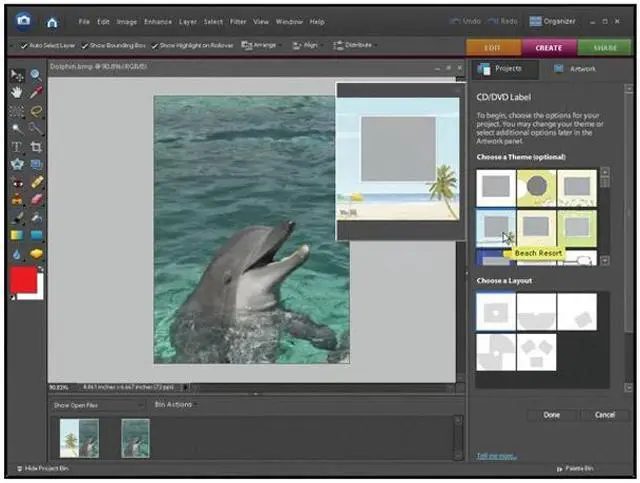Open the Artwork panel tab

point(576,69)
